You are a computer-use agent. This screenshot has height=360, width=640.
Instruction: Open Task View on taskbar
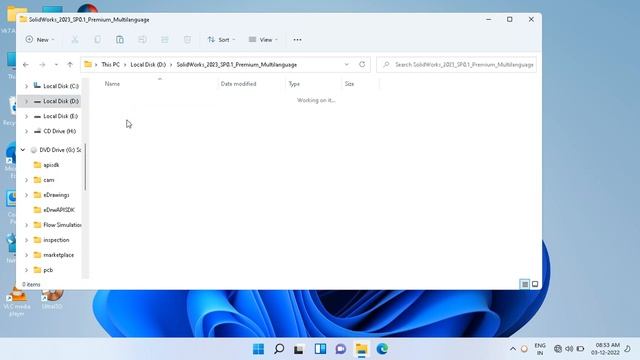pos(299,349)
